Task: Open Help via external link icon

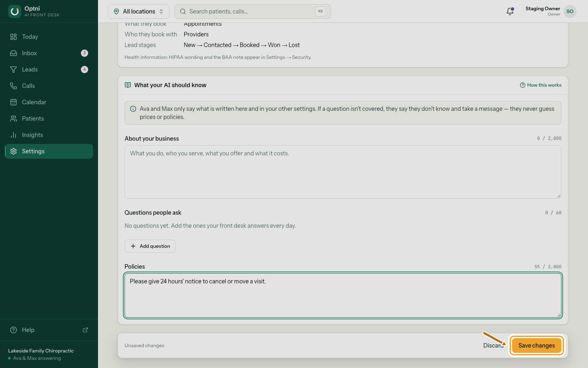Action: coord(85,330)
